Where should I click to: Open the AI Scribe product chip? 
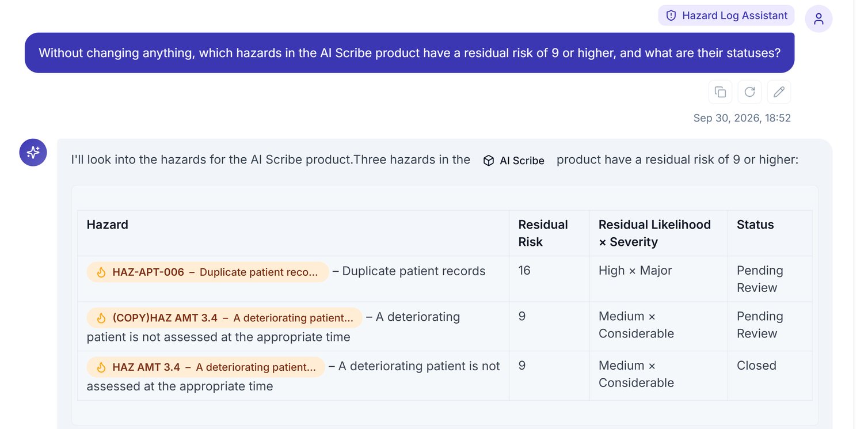click(513, 161)
